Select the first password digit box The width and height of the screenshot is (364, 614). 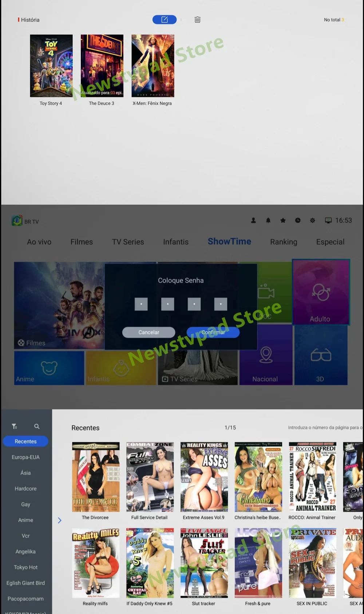tap(141, 304)
